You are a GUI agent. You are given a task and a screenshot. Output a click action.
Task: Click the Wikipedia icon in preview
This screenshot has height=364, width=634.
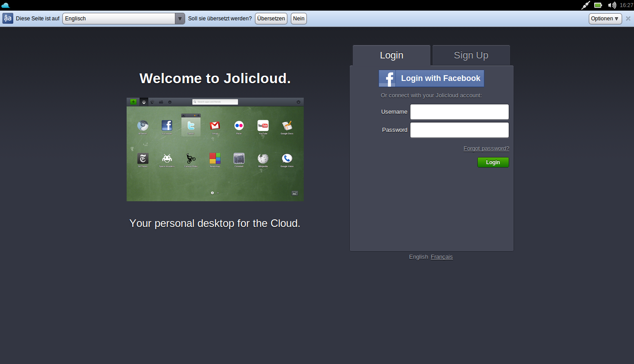(x=263, y=158)
